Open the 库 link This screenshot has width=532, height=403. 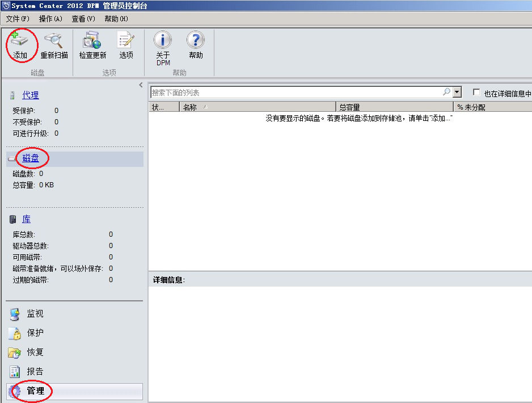[27, 219]
